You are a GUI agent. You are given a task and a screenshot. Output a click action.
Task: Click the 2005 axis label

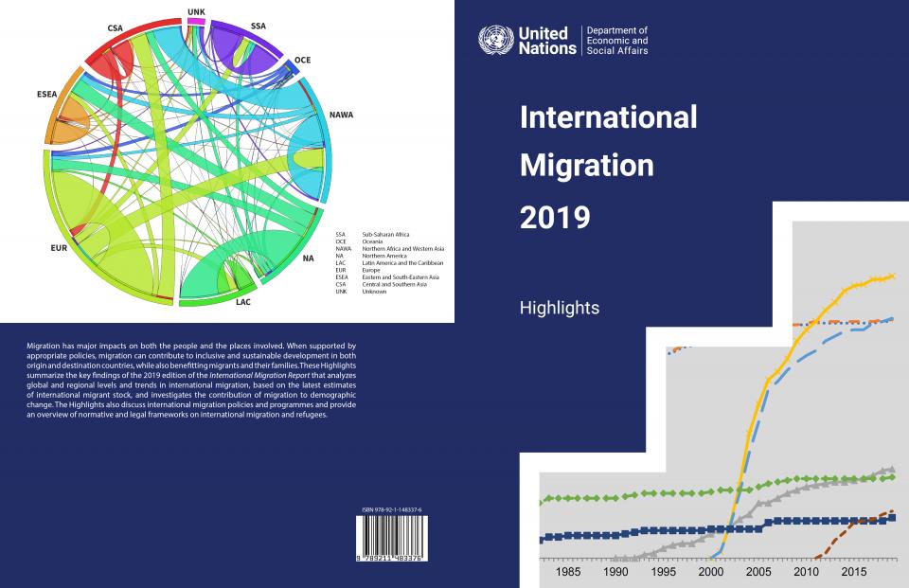tap(758, 572)
